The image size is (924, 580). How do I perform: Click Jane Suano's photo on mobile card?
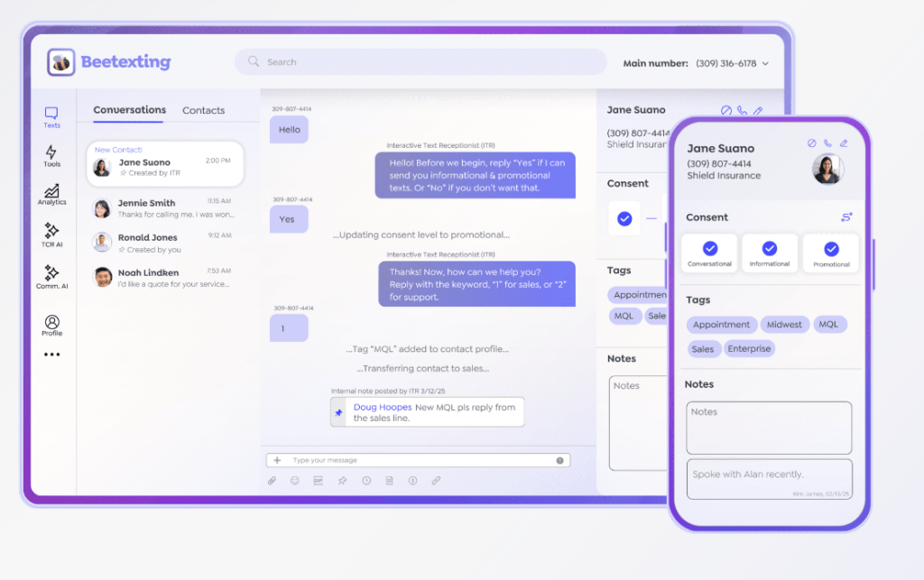tap(827, 169)
